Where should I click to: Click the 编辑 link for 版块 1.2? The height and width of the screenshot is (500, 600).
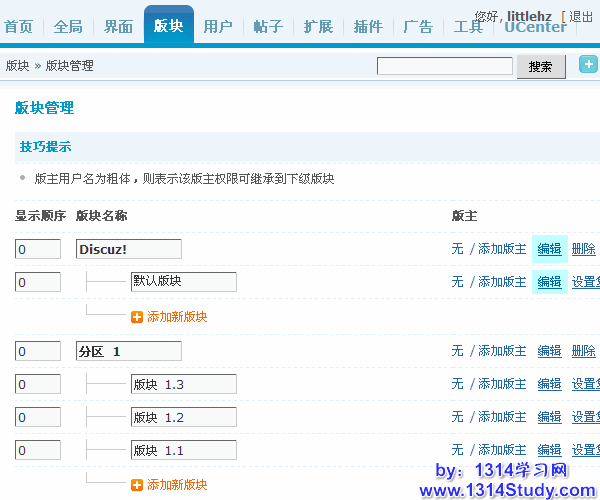(x=549, y=417)
